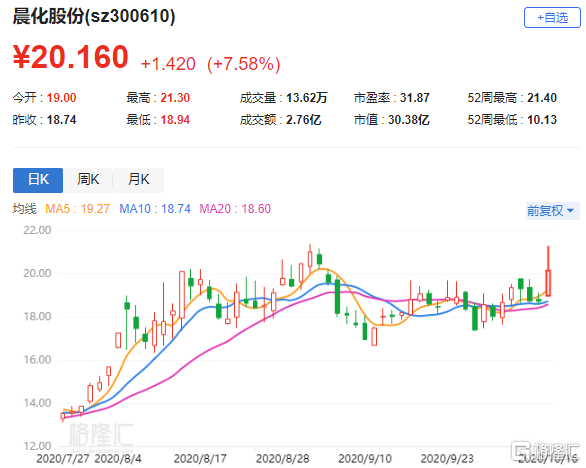The width and height of the screenshot is (586, 468).
Task: Click the first candlestick near 2020/7/27
Action: coord(63,416)
